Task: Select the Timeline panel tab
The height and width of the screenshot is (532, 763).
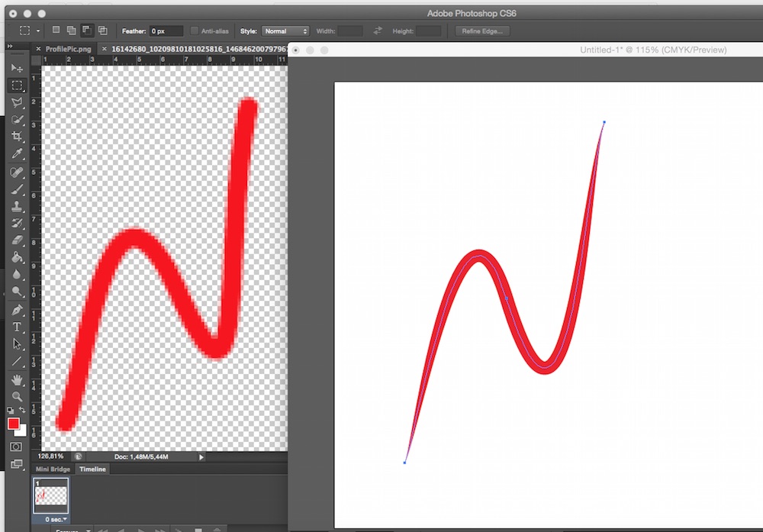Action: click(x=92, y=469)
